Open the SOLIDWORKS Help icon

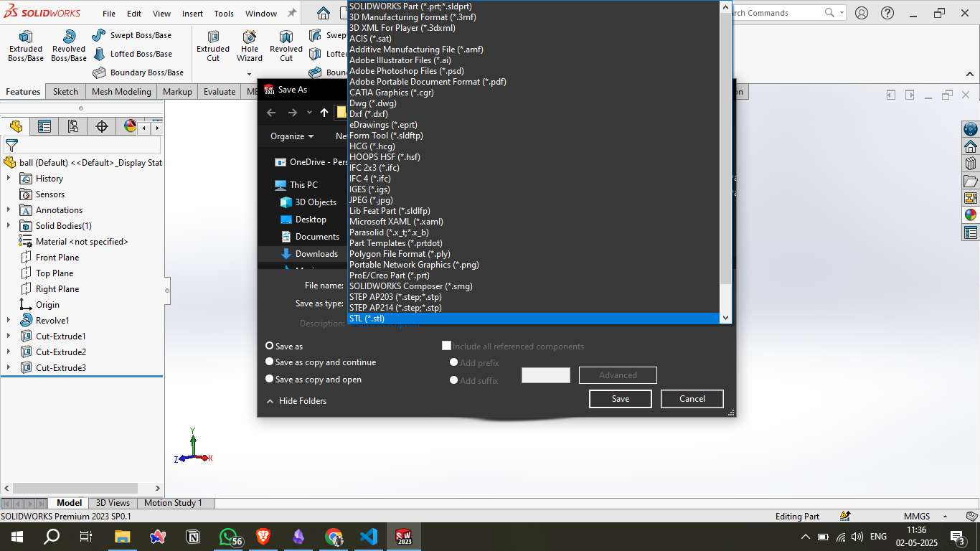pyautogui.click(x=887, y=13)
